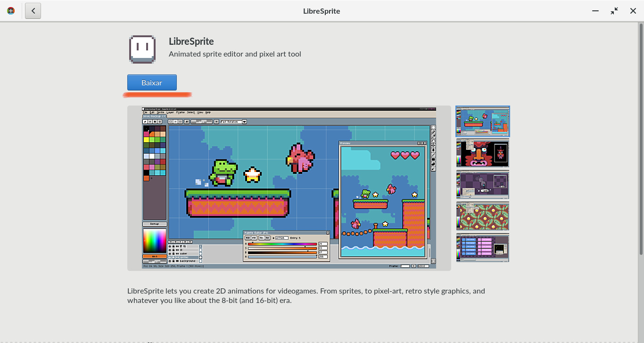Open the large LibreSprite frog platformer screenshot

(x=289, y=188)
